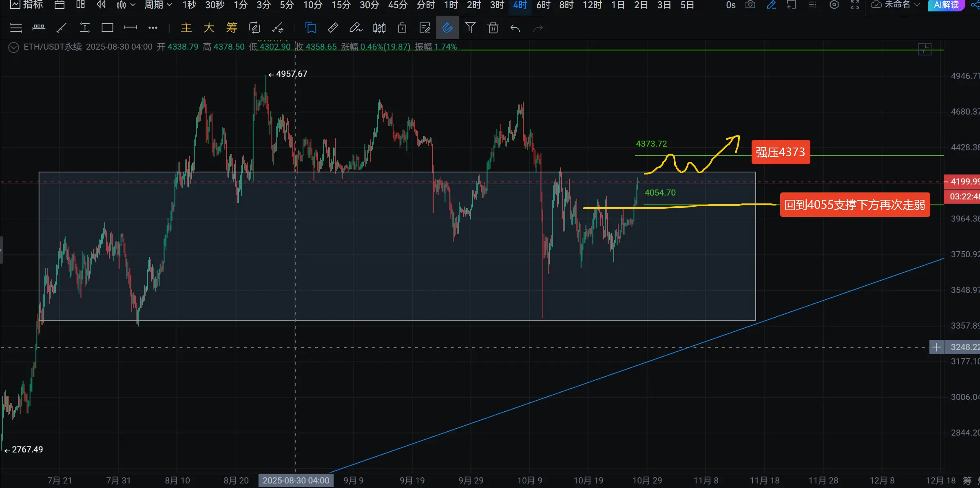980x488 pixels.
Task: Open the 指标 indicators menu
Action: click(27, 5)
